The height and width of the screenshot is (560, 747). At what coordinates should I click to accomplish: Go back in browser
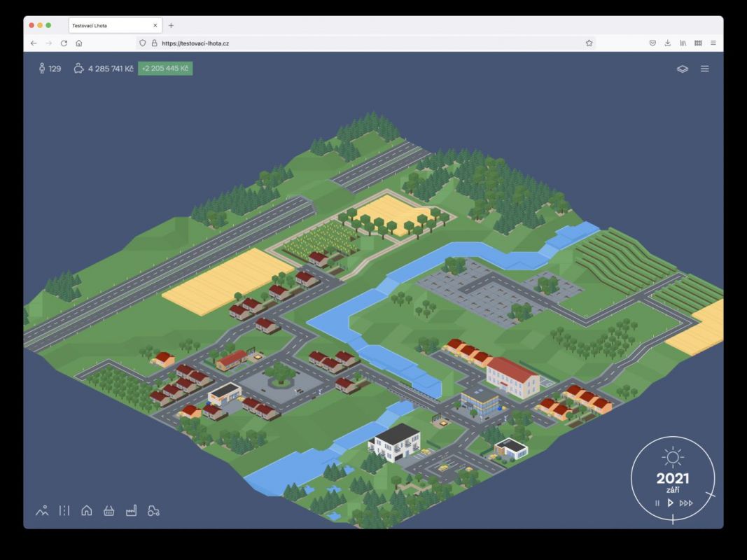pyautogui.click(x=34, y=43)
